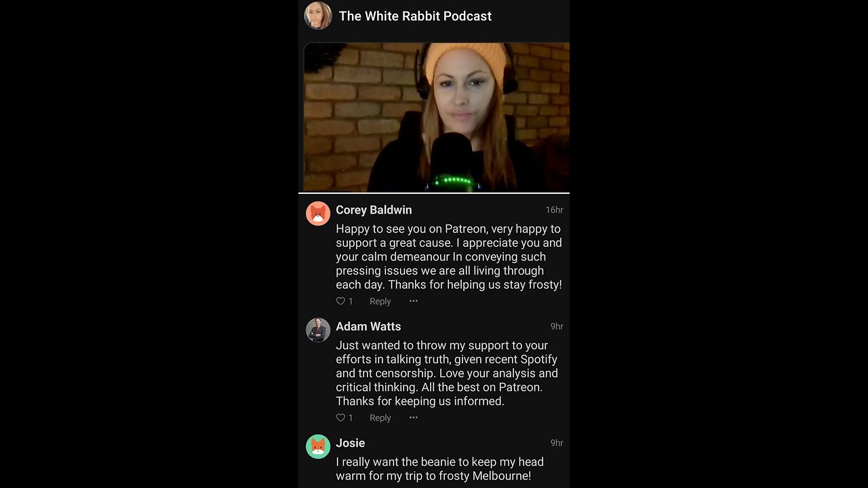Viewport: 868px width, 488px height.
Task: Open Corey Baldwin's fox avatar
Action: click(318, 213)
